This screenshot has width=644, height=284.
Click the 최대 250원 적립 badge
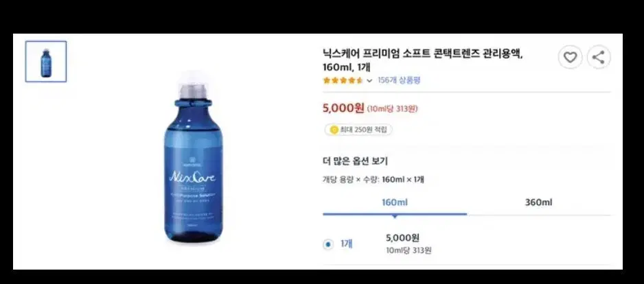358,130
